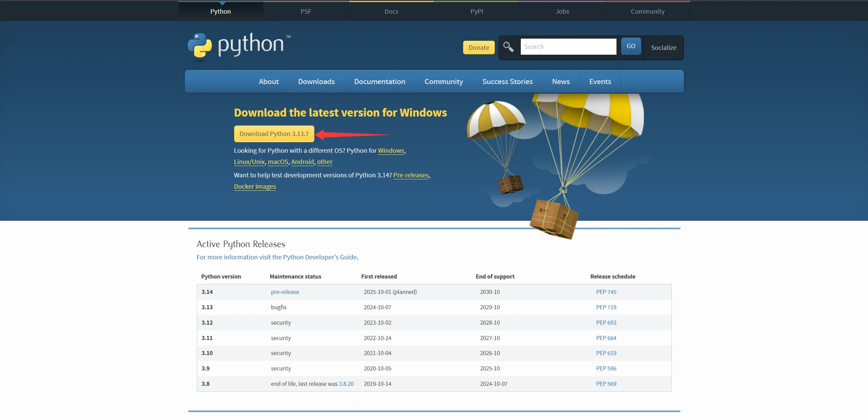Click the 'Release schedule' column header
This screenshot has width=868, height=420.
[613, 276]
